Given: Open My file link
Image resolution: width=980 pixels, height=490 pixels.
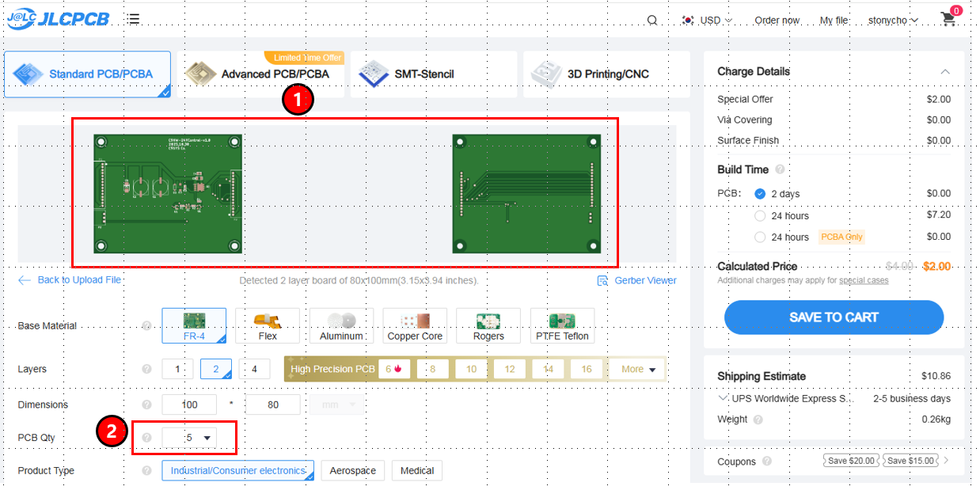Looking at the screenshot, I should [x=834, y=21].
